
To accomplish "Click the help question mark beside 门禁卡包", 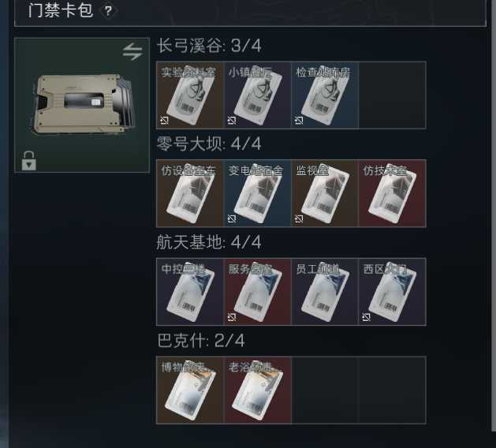I will point(108,11).
